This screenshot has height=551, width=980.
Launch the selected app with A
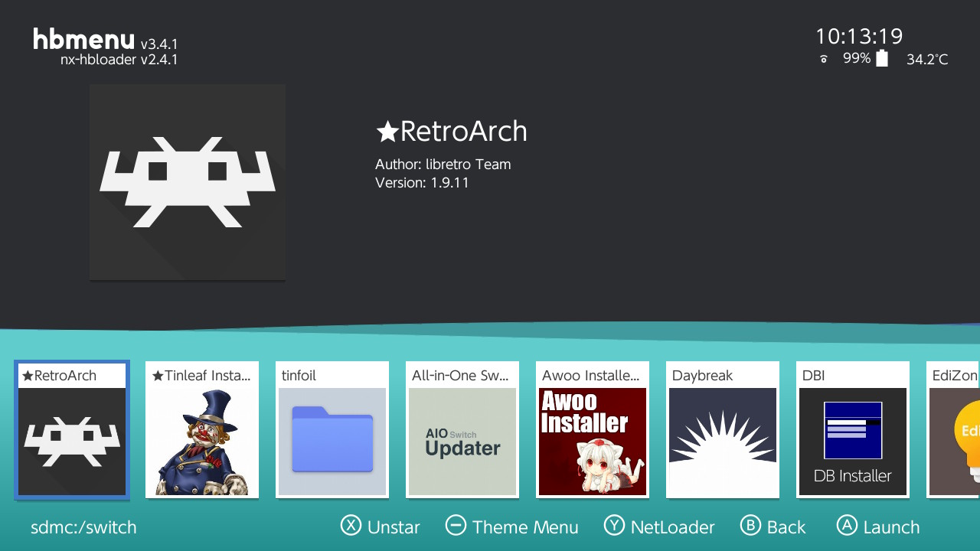pyautogui.click(x=878, y=527)
